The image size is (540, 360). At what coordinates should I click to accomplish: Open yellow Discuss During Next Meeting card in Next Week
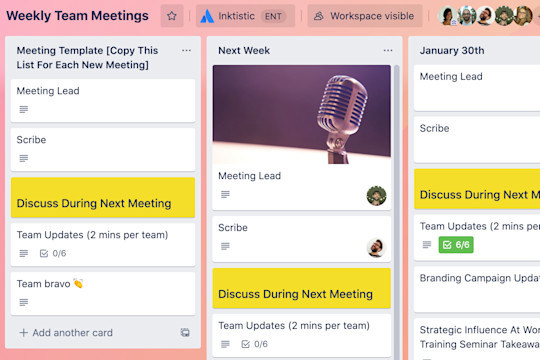pos(302,288)
